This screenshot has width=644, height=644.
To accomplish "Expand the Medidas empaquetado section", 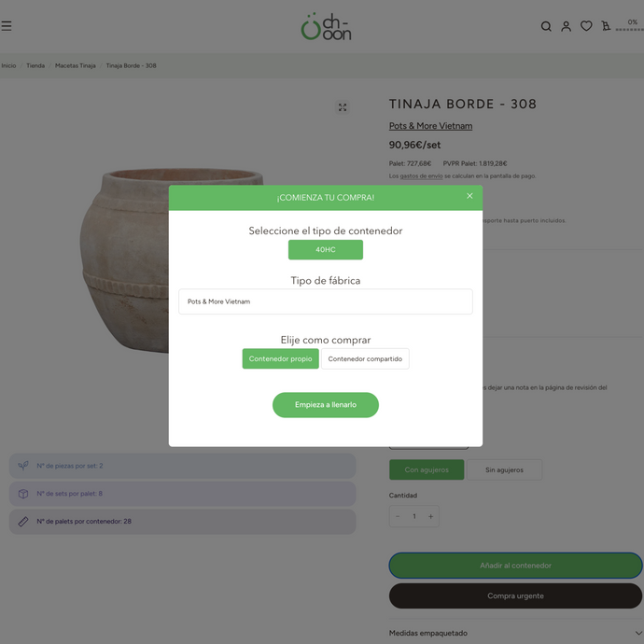I will coord(515,633).
